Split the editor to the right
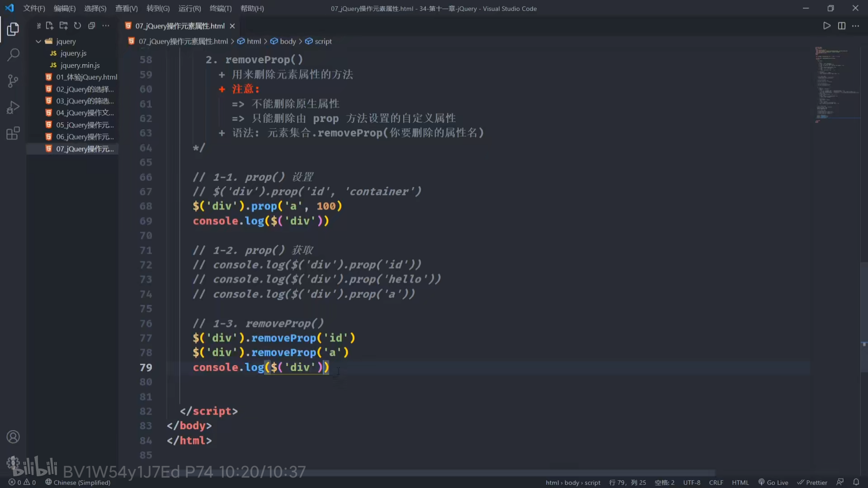The height and width of the screenshot is (488, 868). coord(841,26)
